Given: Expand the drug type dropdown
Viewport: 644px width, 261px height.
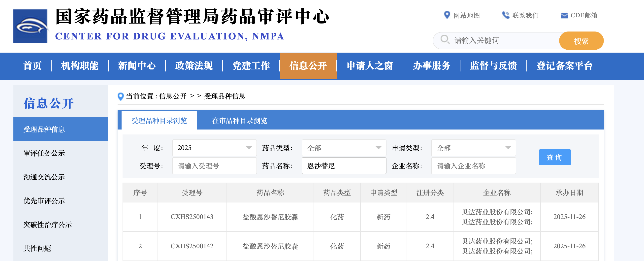Looking at the screenshot, I should pyautogui.click(x=344, y=148).
